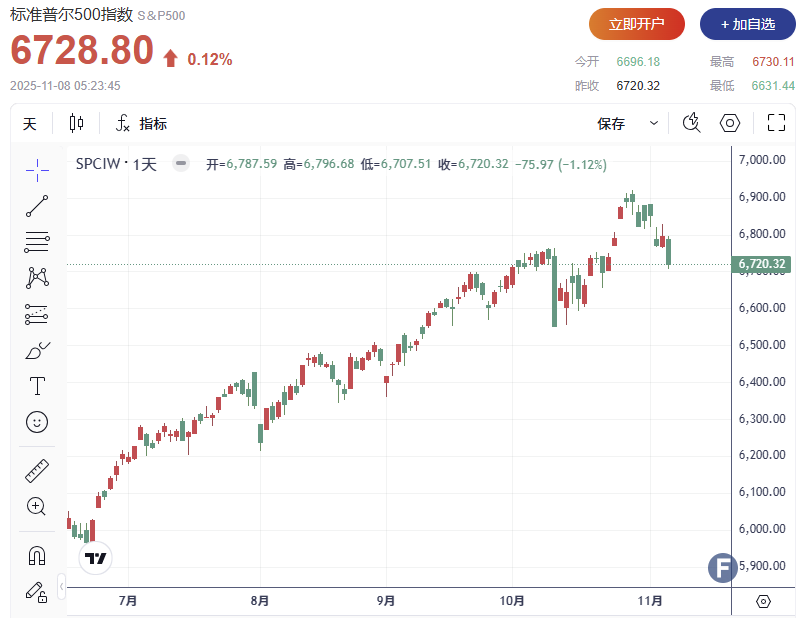Open the candlestick chart style menu
801x618 pixels.
(76, 124)
